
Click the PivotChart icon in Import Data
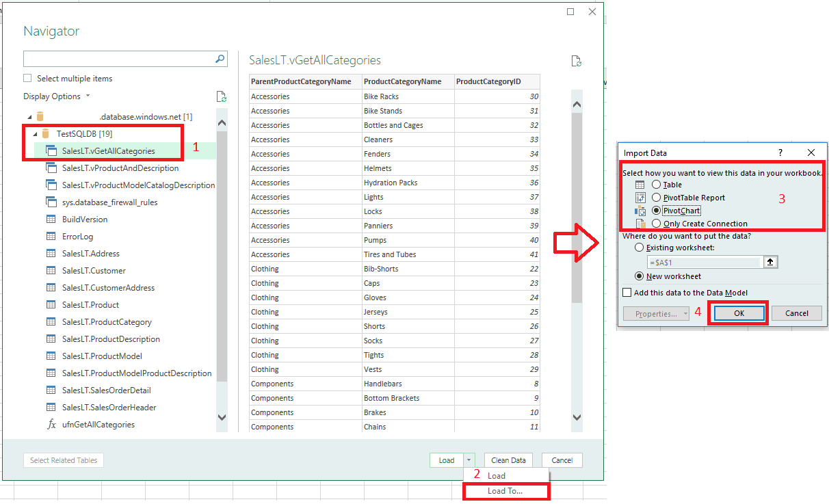(640, 211)
